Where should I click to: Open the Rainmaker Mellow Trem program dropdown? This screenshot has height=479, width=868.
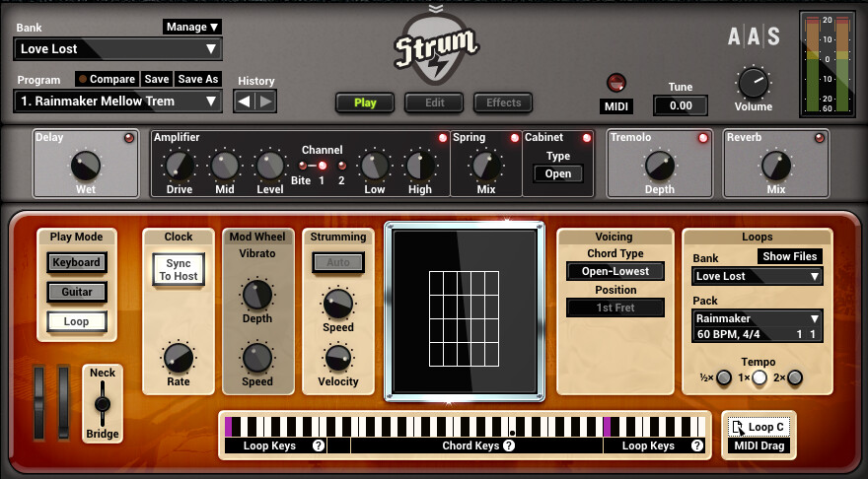click(x=118, y=102)
